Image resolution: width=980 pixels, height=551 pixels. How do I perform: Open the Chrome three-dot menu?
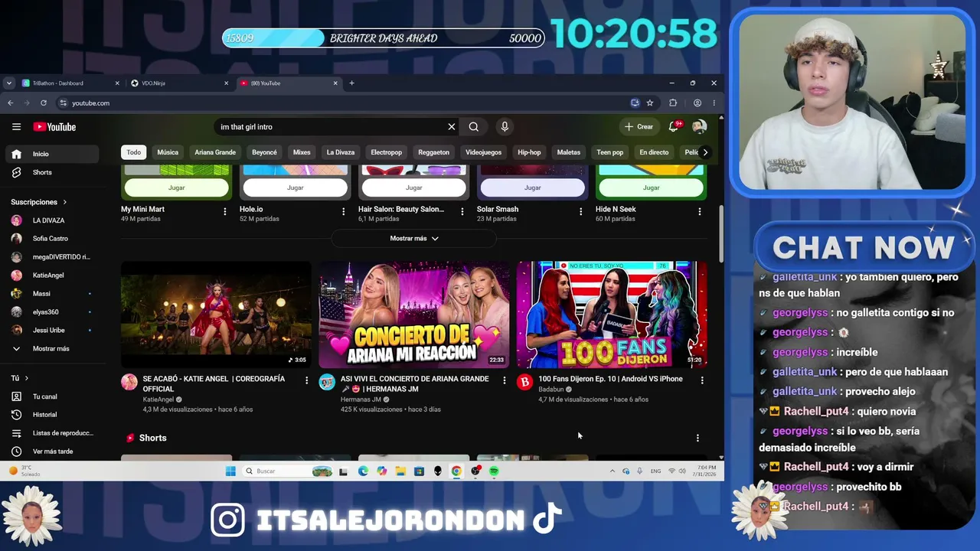point(714,103)
